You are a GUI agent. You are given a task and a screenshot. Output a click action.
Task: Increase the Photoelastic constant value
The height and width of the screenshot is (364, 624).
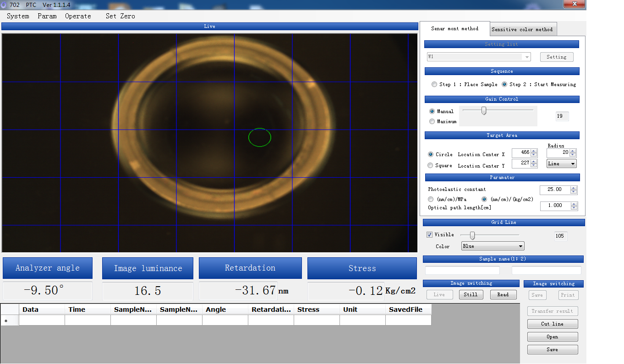(x=574, y=188)
